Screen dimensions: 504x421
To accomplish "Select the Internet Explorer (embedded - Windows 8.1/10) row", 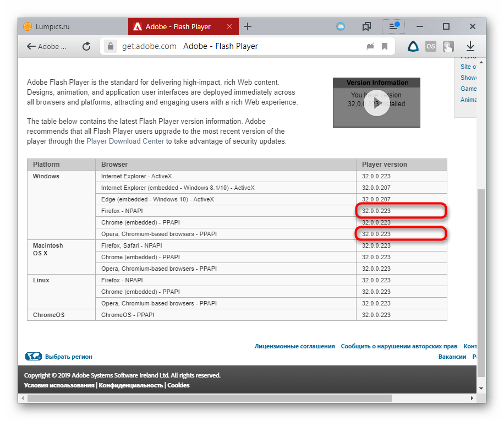I will pyautogui.click(x=226, y=188).
